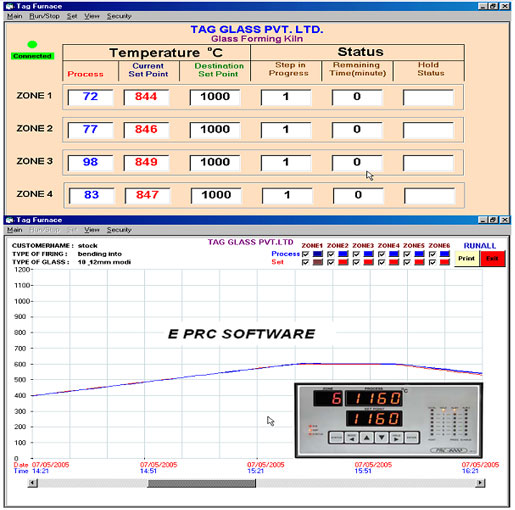The width and height of the screenshot is (515, 510).
Task: Click the Zone 3 process temperature field showing 98
Action: (x=90, y=163)
